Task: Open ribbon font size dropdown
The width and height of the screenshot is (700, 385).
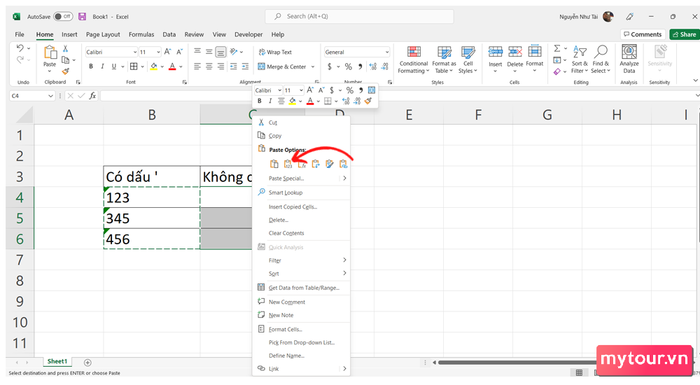Action: click(x=158, y=52)
